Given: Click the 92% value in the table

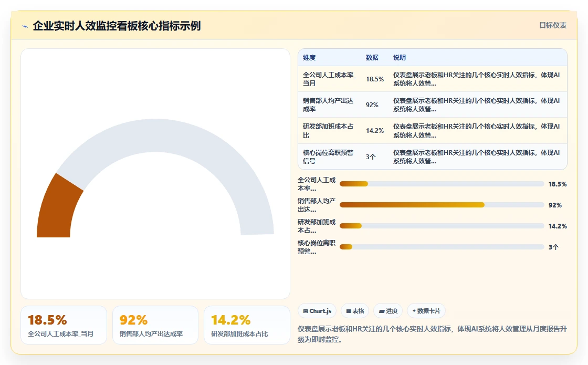Looking at the screenshot, I should click(372, 105).
